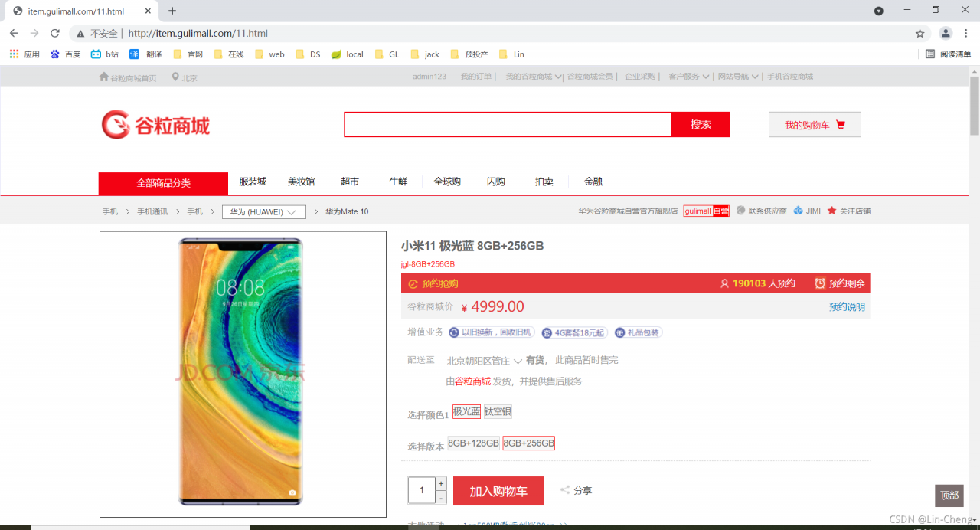
Task: Expand 华为 (HUAWEI) brand dropdown
Action: [264, 212]
